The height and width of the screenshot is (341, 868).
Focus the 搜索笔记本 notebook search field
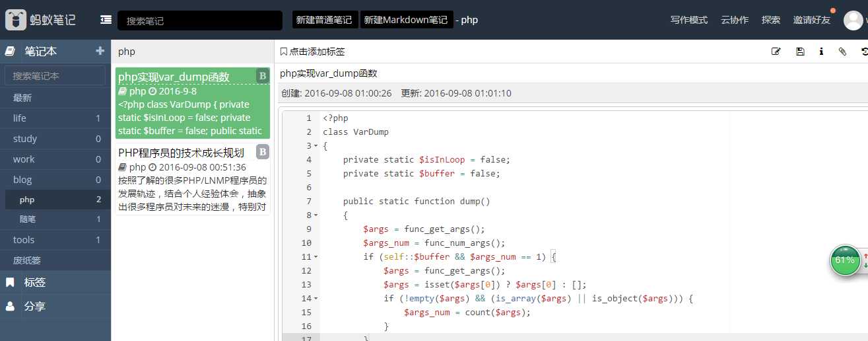(x=55, y=75)
